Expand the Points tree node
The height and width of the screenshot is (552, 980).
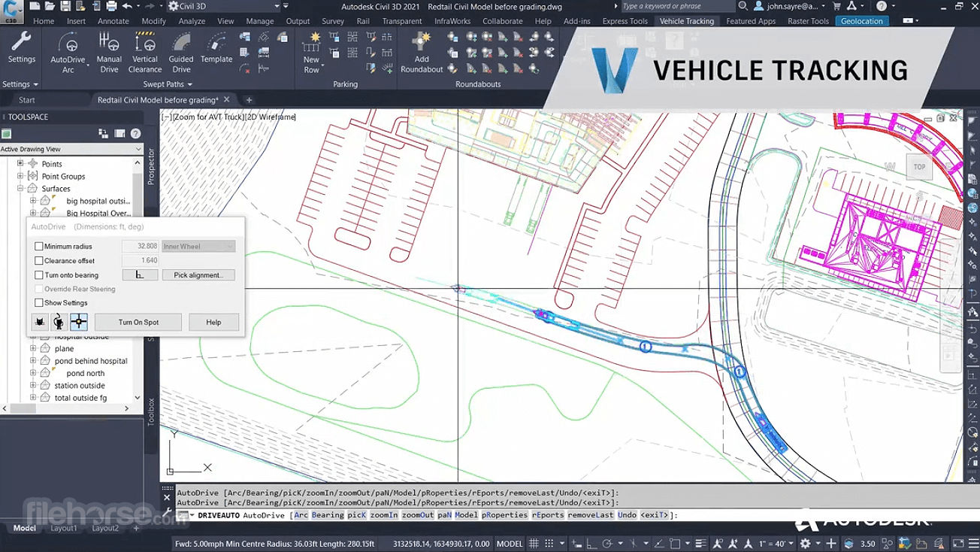click(x=21, y=164)
